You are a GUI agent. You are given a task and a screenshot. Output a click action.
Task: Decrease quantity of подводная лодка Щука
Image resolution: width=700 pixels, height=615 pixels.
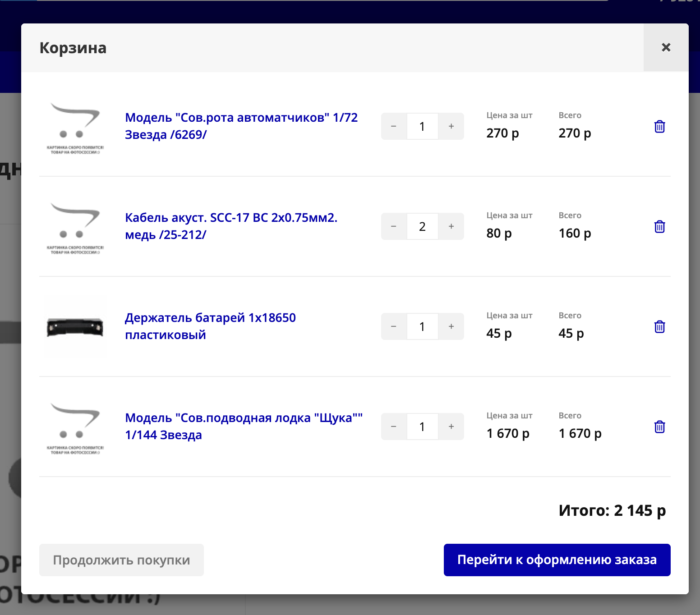394,427
